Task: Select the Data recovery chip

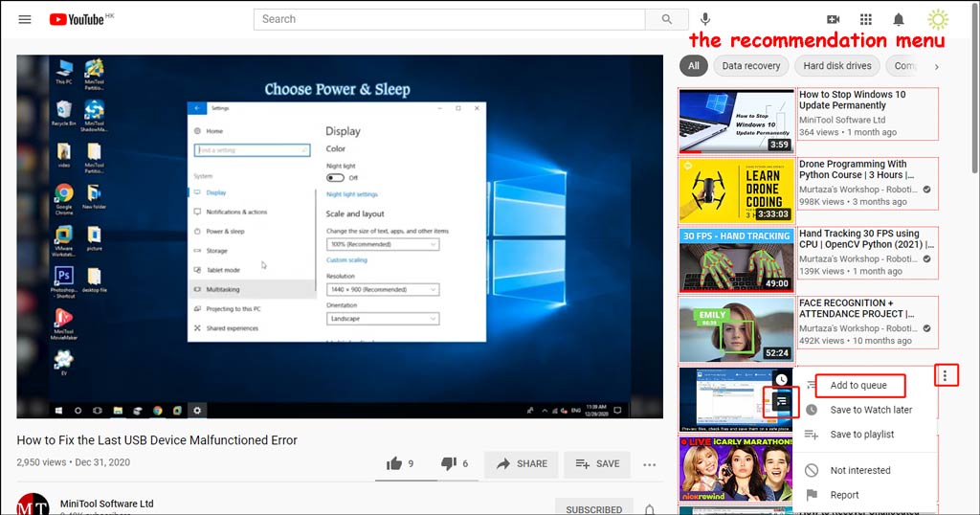Action: [750, 66]
